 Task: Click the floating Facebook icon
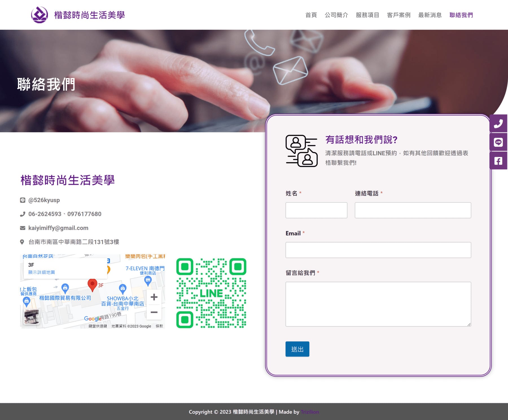(x=498, y=161)
